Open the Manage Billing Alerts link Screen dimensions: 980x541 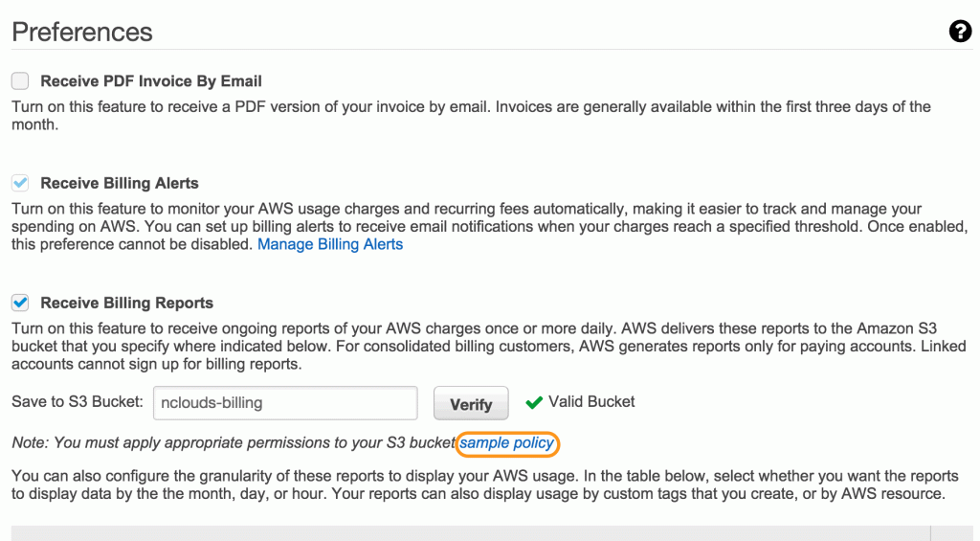point(330,244)
